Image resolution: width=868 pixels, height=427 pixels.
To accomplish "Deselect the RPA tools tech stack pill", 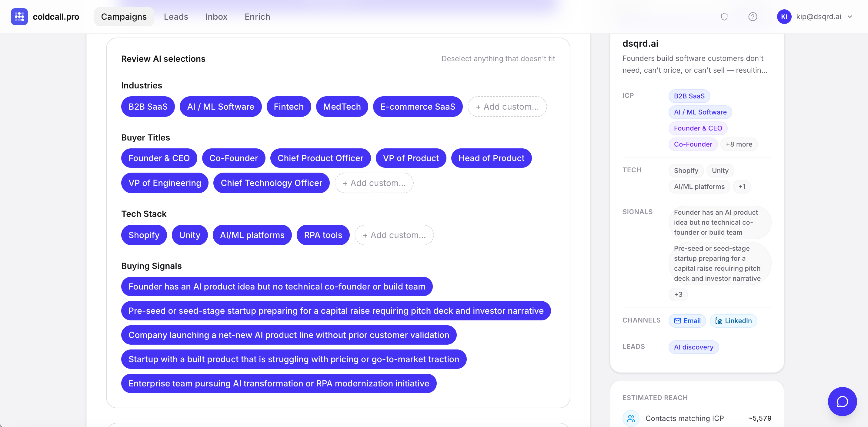I will [x=323, y=235].
